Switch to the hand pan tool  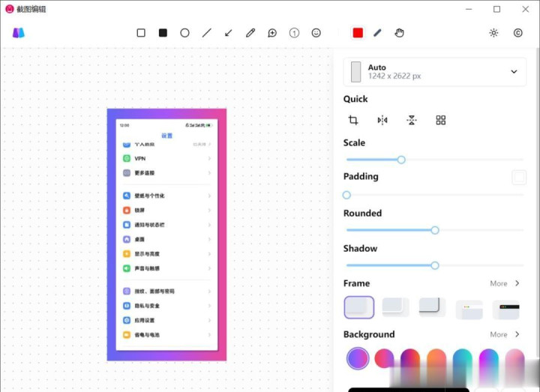(400, 33)
